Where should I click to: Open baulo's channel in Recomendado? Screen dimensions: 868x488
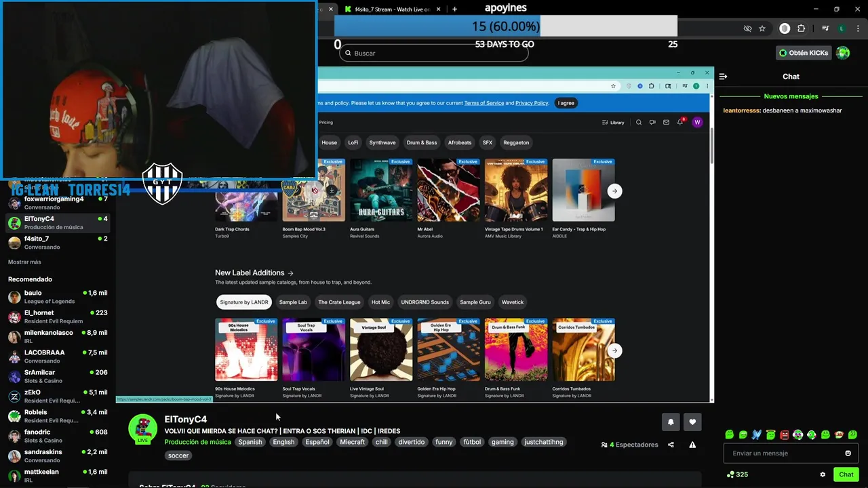58,297
